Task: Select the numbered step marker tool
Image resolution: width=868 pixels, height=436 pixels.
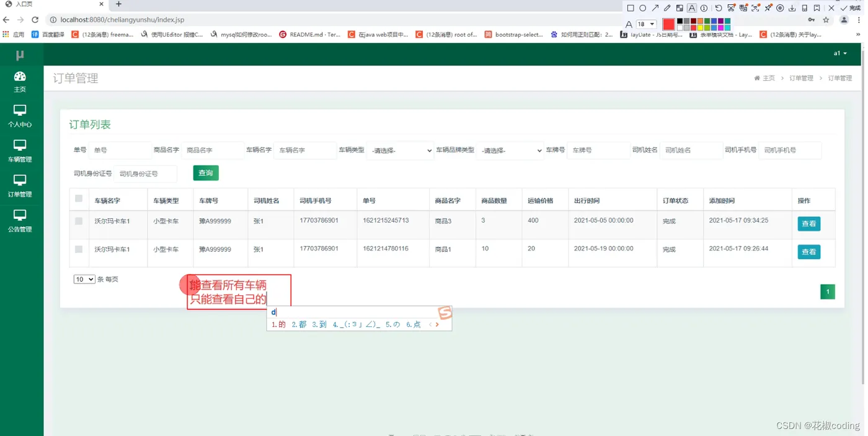Action: click(704, 8)
